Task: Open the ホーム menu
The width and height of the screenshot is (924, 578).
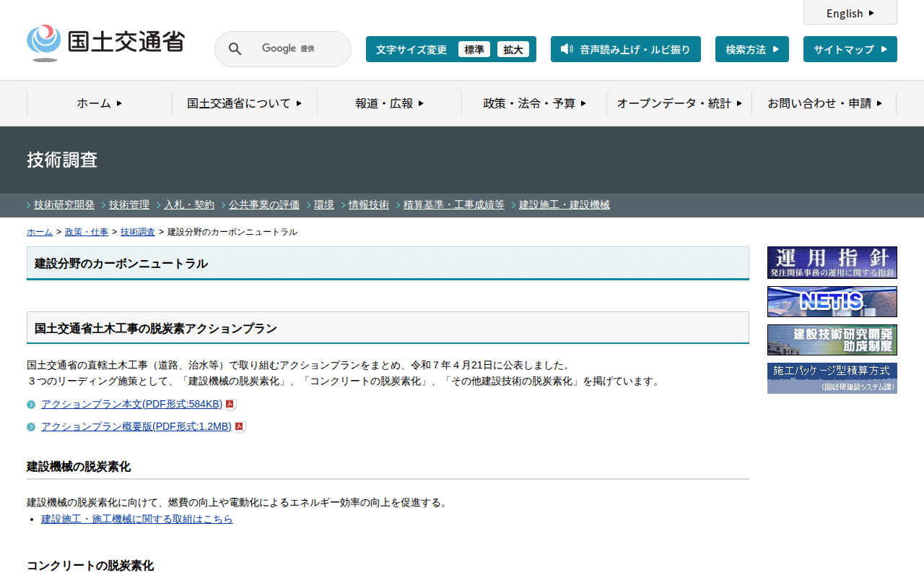Action: point(100,103)
